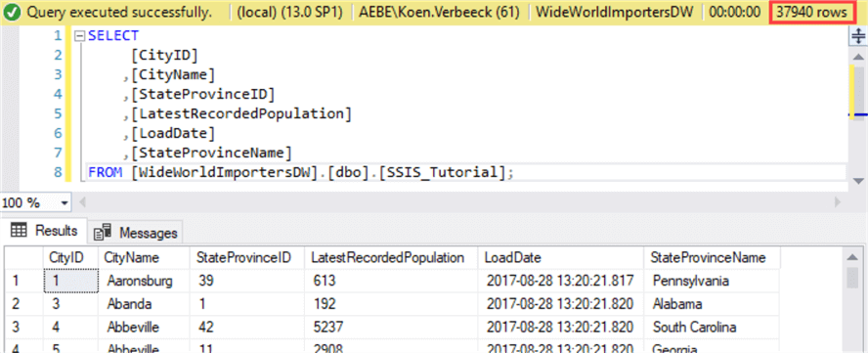This screenshot has width=868, height=353.
Task: Select row 3 header in results grid
Action: tap(24, 327)
